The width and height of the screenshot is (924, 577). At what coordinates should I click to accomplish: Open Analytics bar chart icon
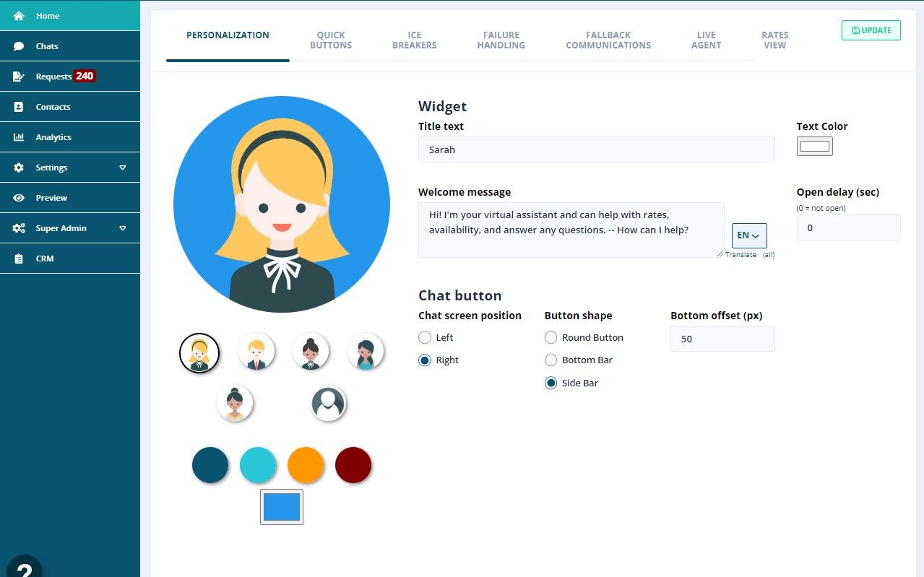(19, 137)
